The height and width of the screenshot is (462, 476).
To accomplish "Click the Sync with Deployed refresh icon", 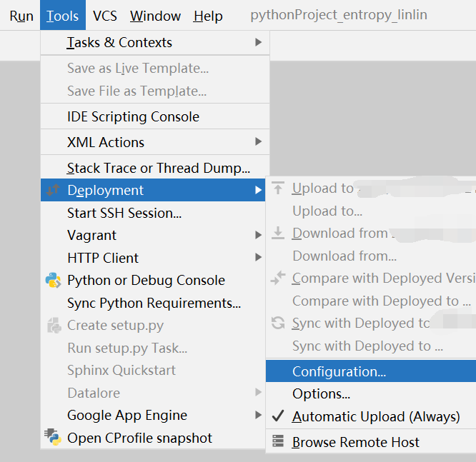I will click(278, 323).
